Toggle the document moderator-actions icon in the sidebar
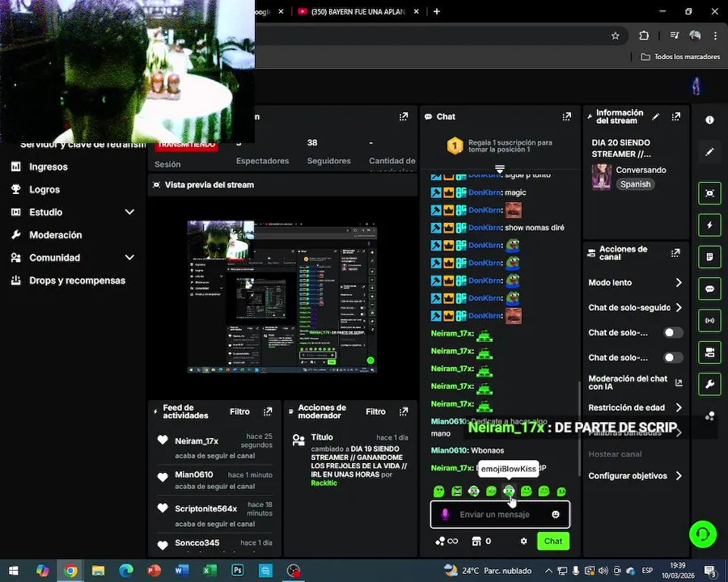Viewport: 728px width, 582px height. tap(709, 257)
